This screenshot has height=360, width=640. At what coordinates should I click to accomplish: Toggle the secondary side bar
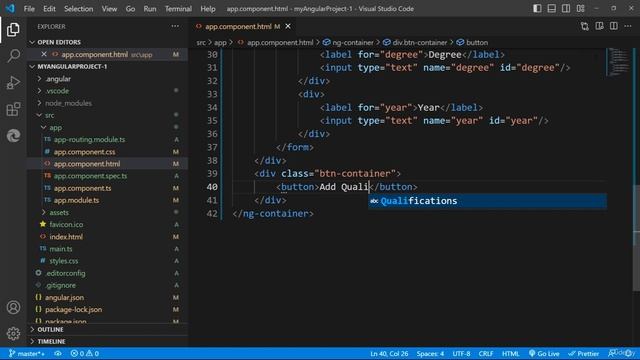pos(566,9)
